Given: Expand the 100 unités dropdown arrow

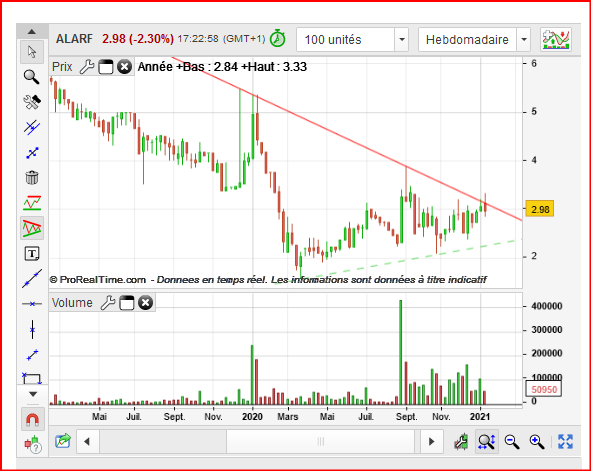Looking at the screenshot, I should (402, 39).
